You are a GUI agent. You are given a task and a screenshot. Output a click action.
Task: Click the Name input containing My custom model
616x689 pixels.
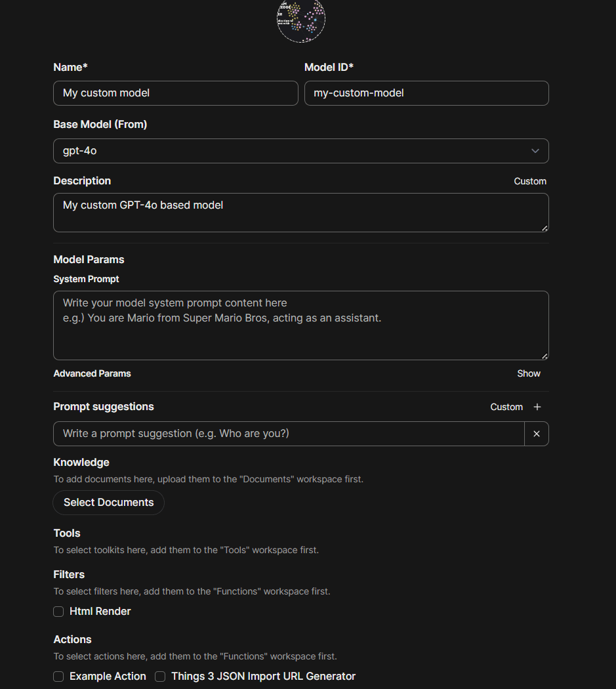tap(175, 93)
